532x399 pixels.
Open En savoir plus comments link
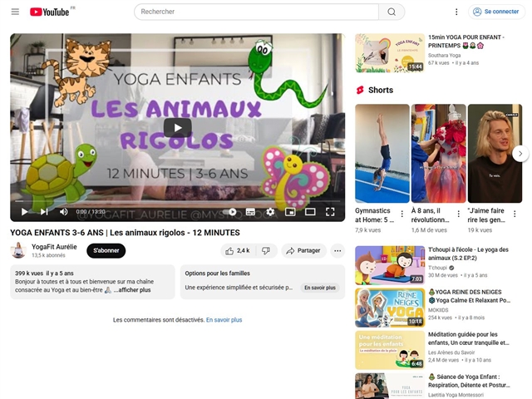(224, 320)
